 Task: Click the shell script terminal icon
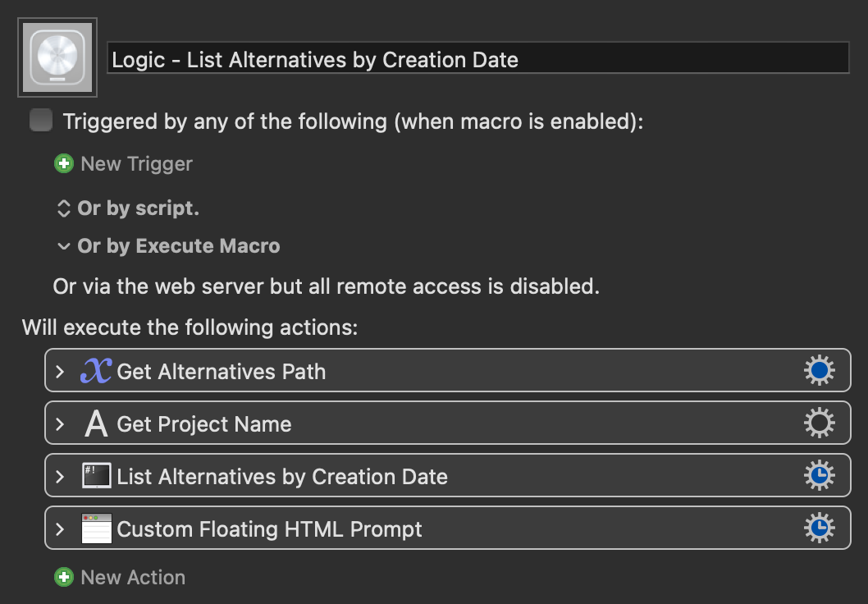[x=96, y=476]
